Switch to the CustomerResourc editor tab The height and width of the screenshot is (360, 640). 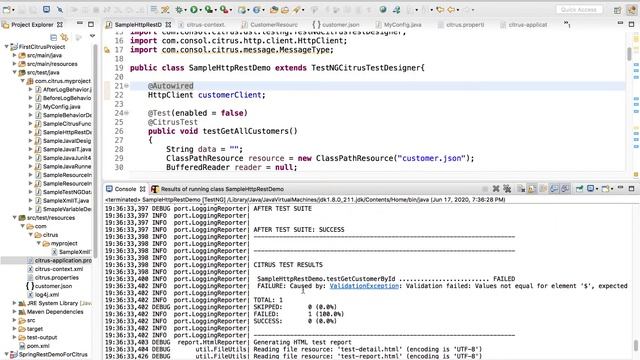click(270, 24)
